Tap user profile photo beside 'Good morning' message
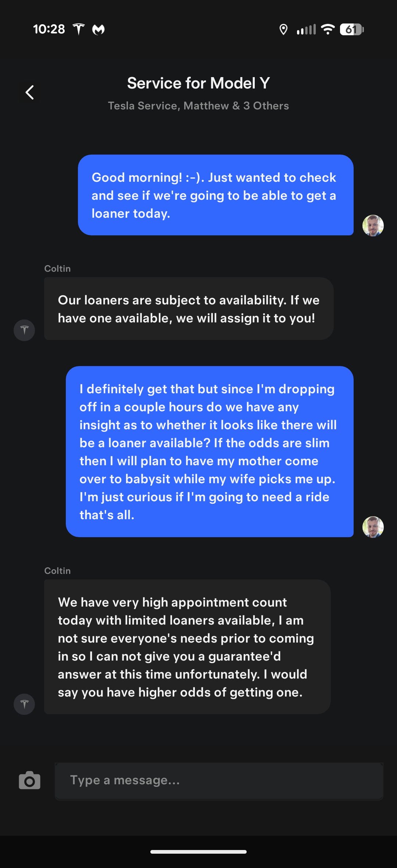Screen dimensions: 397x868 click(x=373, y=225)
